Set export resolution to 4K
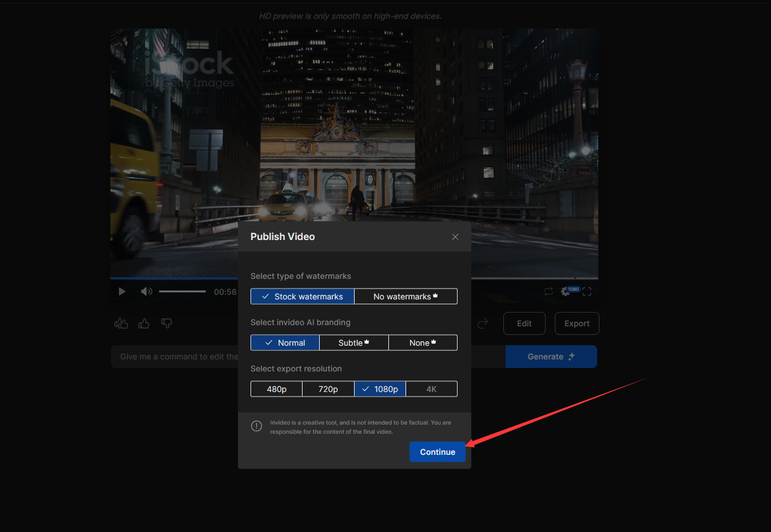This screenshot has width=771, height=532. pyautogui.click(x=432, y=389)
